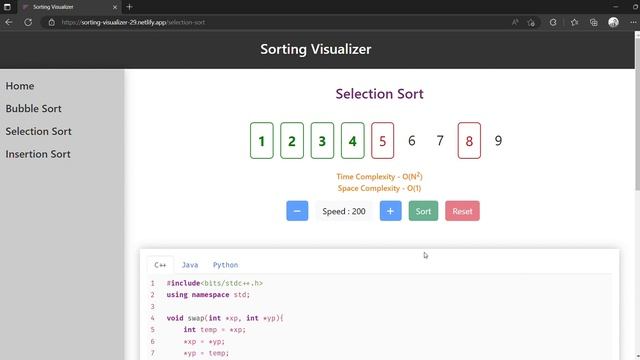The height and width of the screenshot is (360, 640).
Task: Open Selection Sort in sidebar
Action: (x=38, y=131)
